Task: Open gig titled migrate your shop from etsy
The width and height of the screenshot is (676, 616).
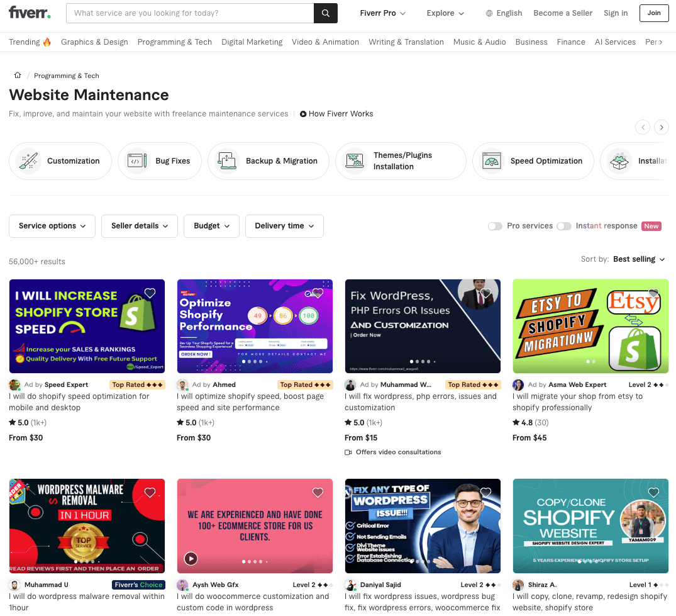Action: [578, 401]
